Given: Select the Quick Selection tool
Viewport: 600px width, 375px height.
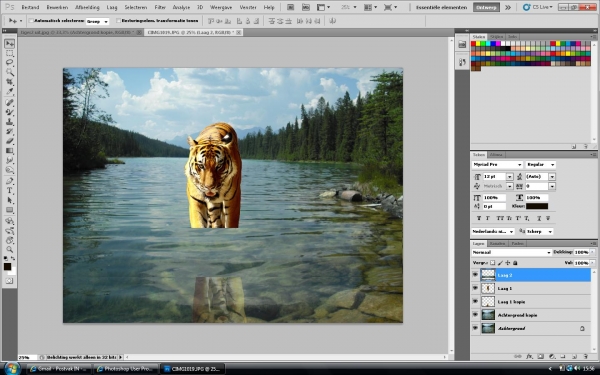Looking at the screenshot, I should pos(10,72).
